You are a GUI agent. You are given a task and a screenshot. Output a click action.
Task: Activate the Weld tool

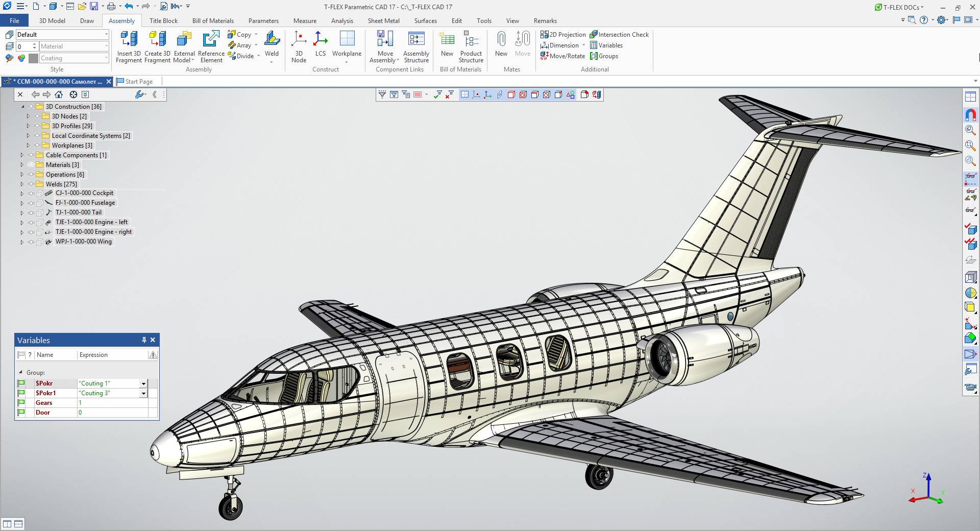[x=272, y=43]
